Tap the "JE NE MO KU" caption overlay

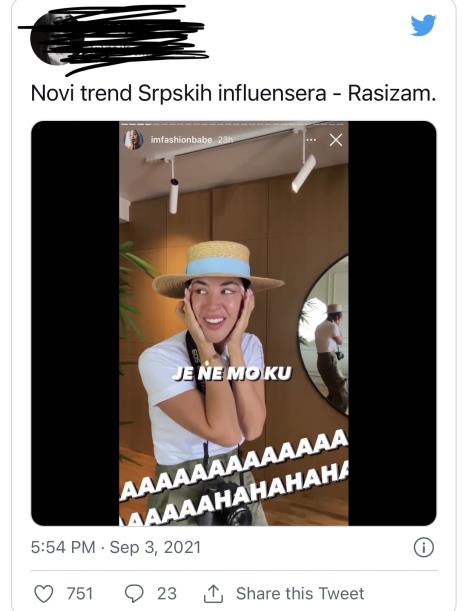pyautogui.click(x=232, y=374)
